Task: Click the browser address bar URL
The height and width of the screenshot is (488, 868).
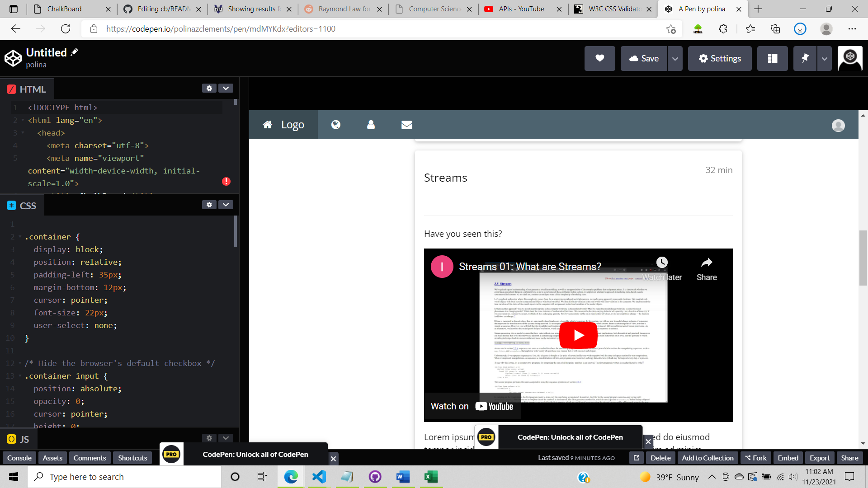Action: (221, 29)
